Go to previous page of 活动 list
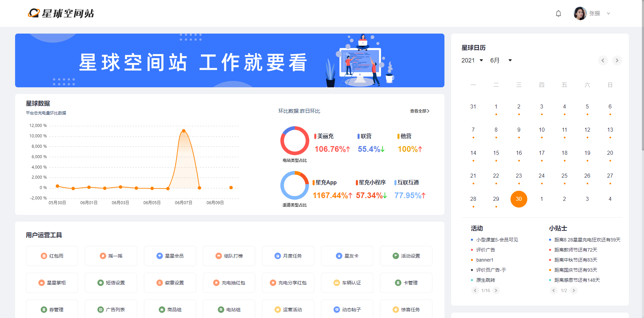 pyautogui.click(x=475, y=290)
